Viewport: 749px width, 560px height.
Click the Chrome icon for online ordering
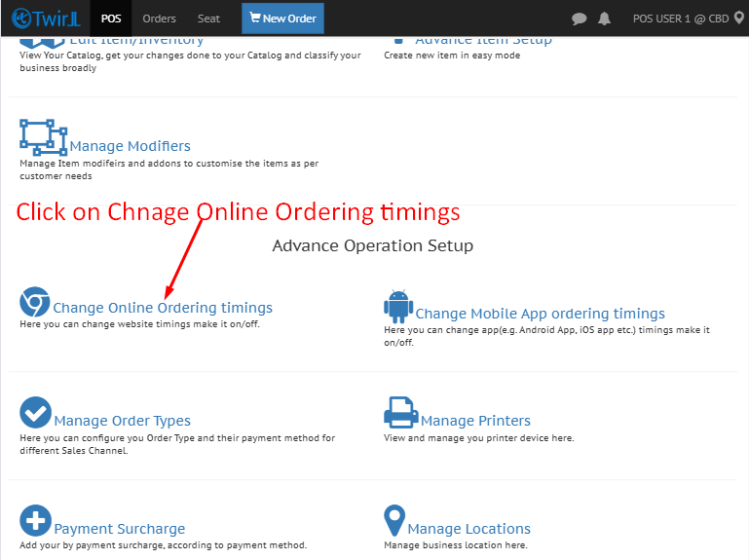(x=34, y=303)
